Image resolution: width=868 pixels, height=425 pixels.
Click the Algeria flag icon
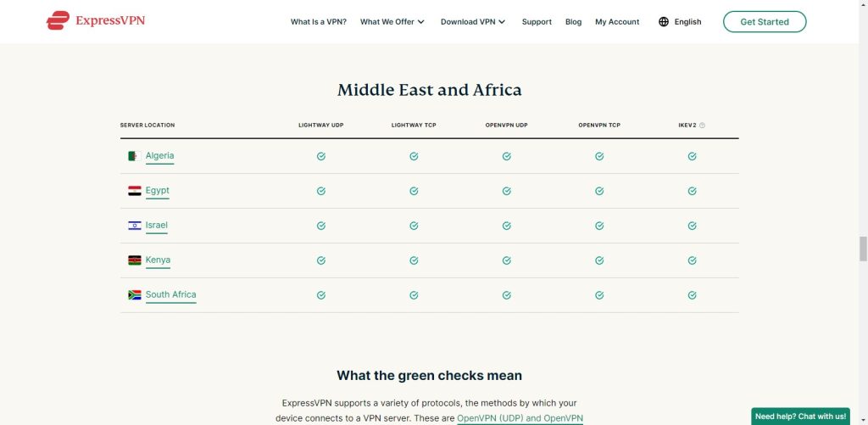tap(134, 156)
